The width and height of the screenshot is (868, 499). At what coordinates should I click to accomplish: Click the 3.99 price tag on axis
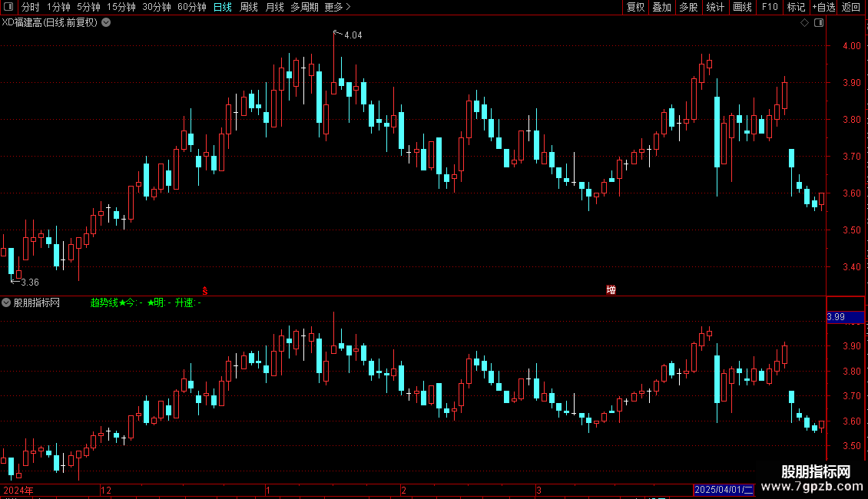(x=845, y=317)
